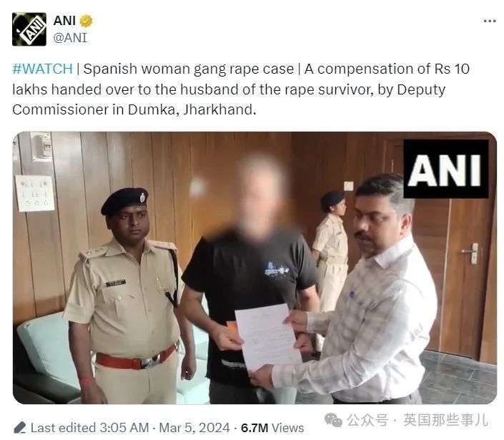The image size is (504, 440).
Task: Open the ANI profile avatar
Action: click(29, 29)
